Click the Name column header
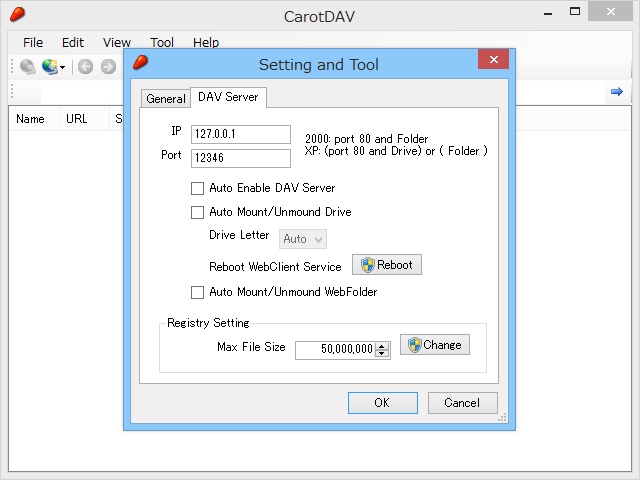The height and width of the screenshot is (480, 640). pos(34,119)
